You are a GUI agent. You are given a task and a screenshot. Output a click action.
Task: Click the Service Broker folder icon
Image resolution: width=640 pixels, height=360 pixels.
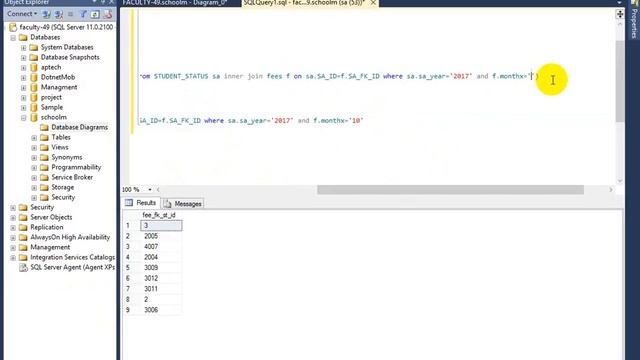point(44,177)
